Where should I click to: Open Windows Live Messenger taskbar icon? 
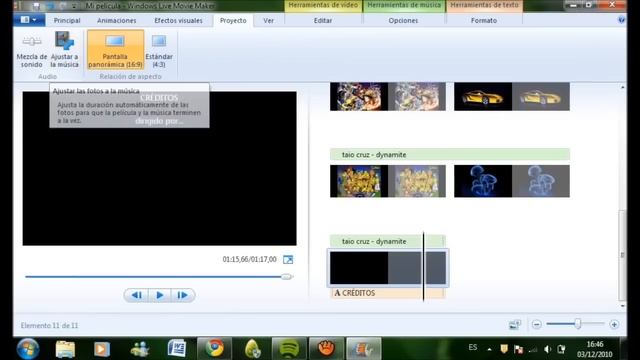point(140,349)
